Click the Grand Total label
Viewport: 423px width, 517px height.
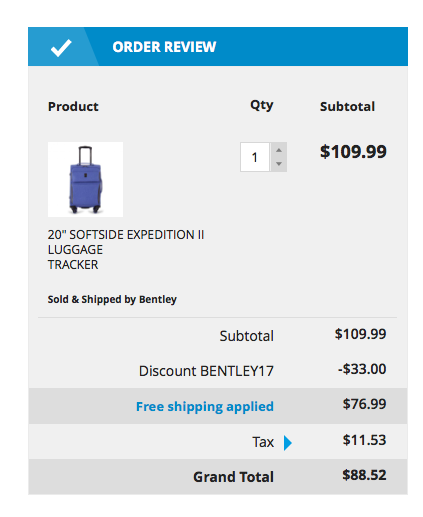[233, 477]
